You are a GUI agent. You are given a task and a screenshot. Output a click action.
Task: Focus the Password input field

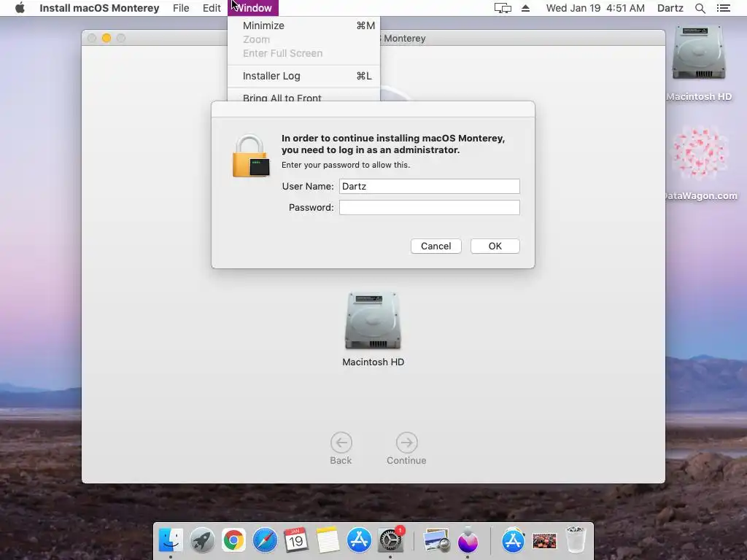pos(429,207)
